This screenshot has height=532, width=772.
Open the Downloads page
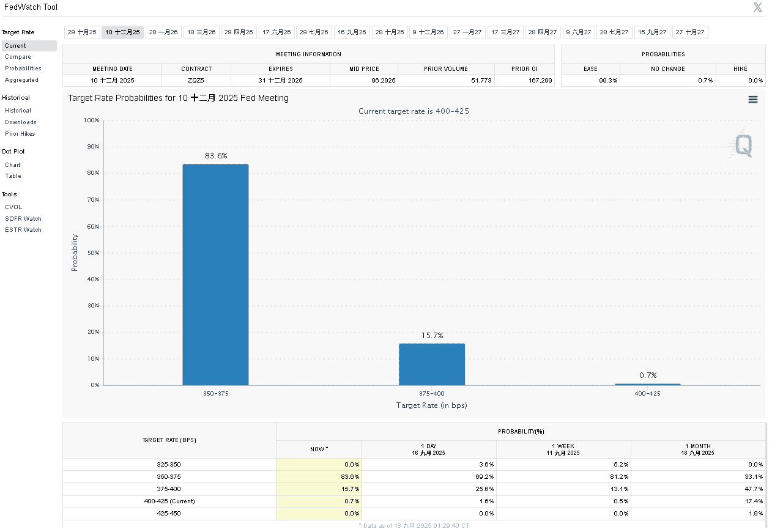(21, 122)
